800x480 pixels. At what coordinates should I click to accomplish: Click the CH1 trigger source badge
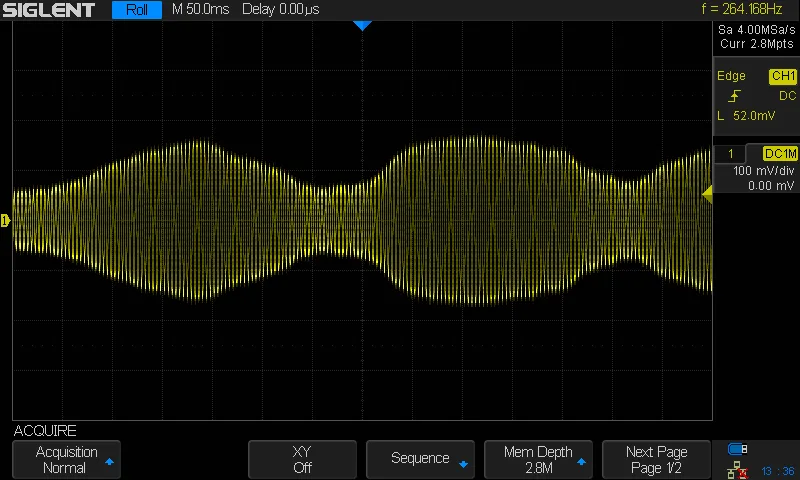[x=783, y=77]
